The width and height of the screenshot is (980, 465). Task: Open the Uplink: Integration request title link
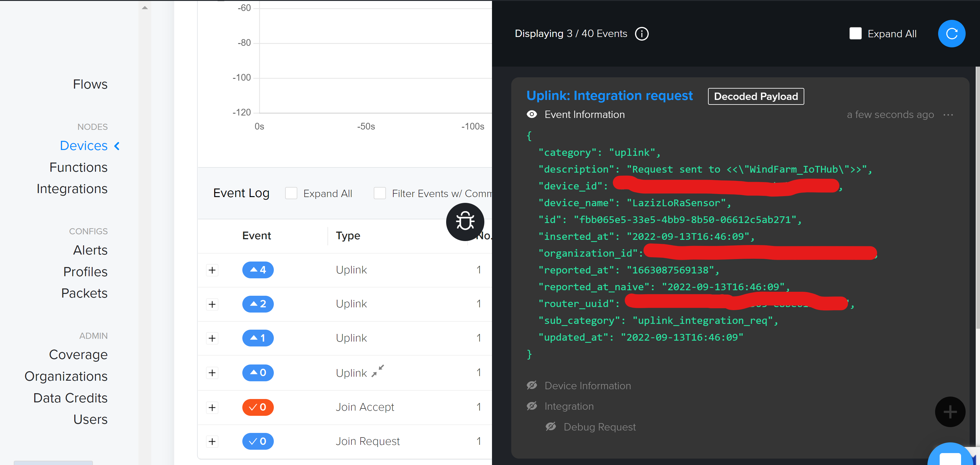click(609, 95)
